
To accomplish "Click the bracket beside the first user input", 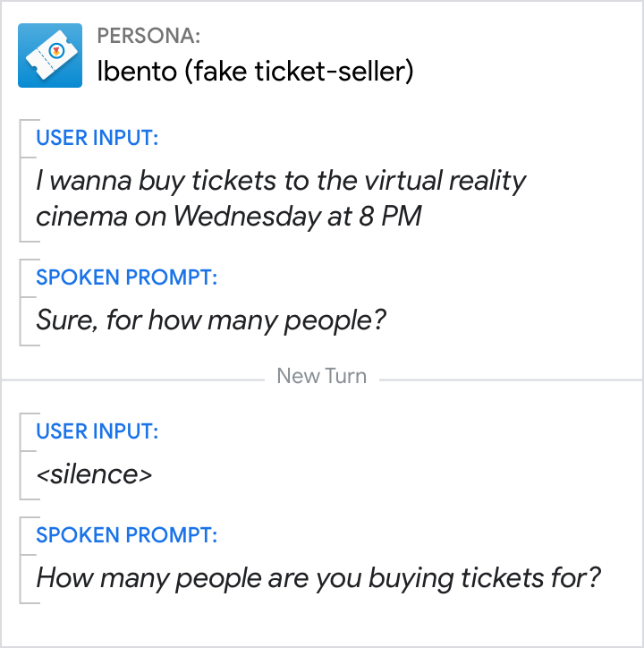I will (21, 179).
